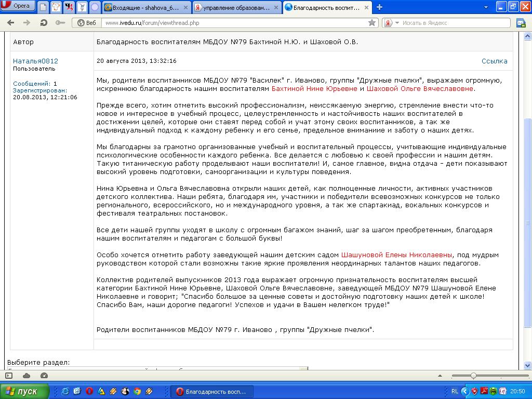
Task: Open the mail extension icon in toolbar
Action: [x=521, y=23]
